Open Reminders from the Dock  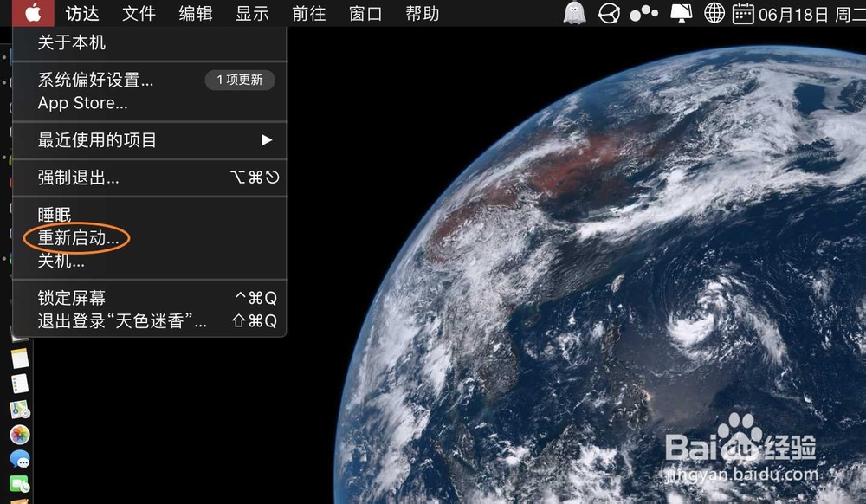tap(20, 384)
